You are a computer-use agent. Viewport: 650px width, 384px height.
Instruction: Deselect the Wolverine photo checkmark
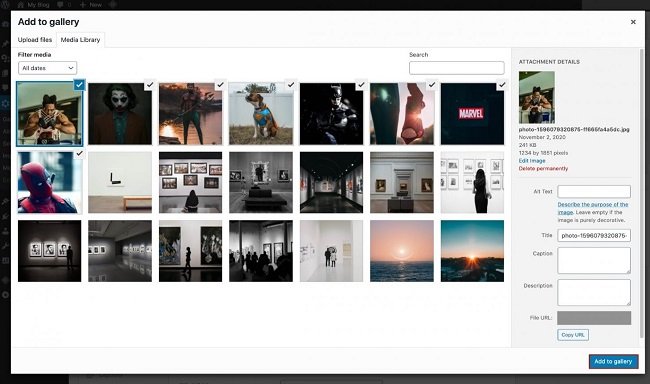[x=79, y=84]
